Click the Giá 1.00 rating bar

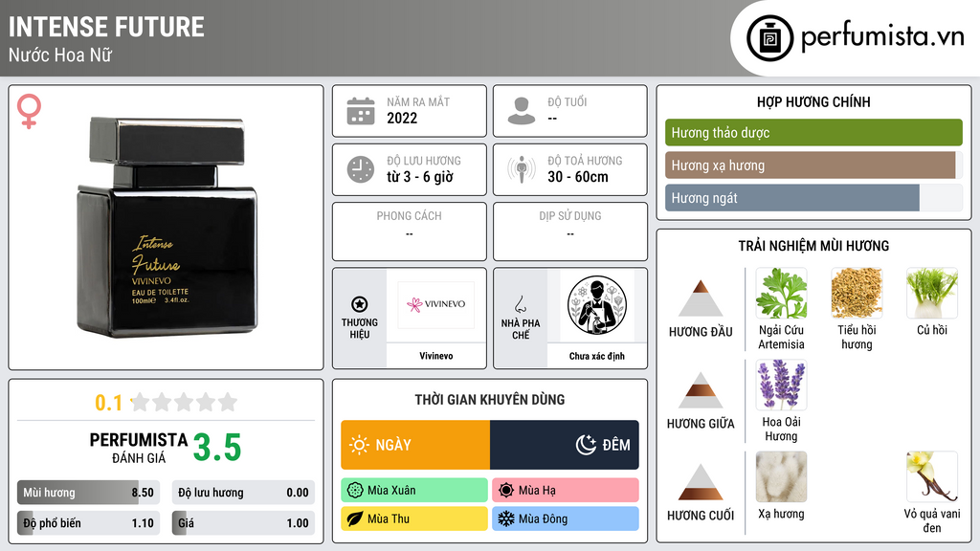(x=243, y=523)
